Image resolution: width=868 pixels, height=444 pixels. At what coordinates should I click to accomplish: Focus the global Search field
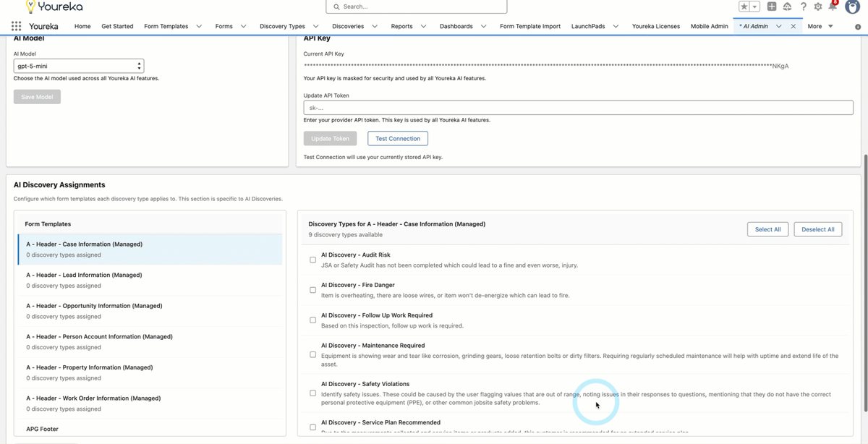417,7
